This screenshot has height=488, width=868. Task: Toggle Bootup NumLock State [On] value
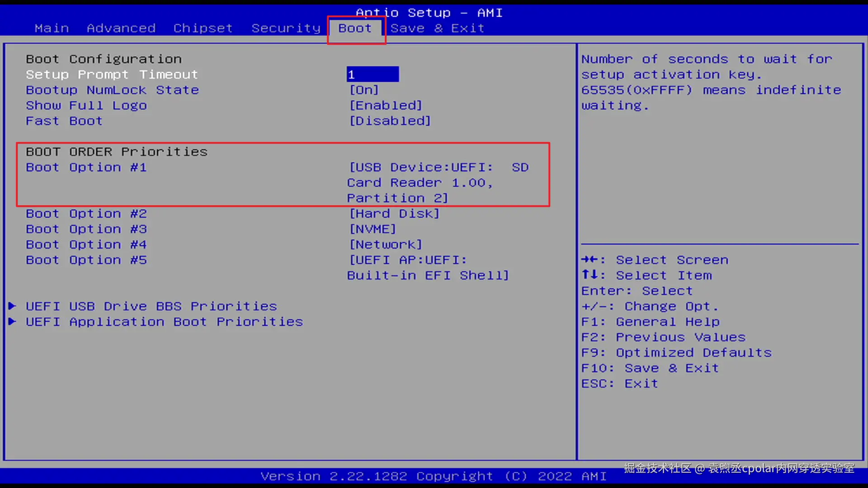(x=364, y=90)
